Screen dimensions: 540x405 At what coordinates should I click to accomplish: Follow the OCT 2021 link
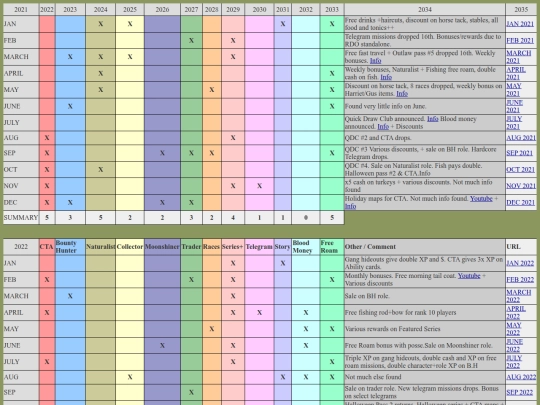coord(520,169)
